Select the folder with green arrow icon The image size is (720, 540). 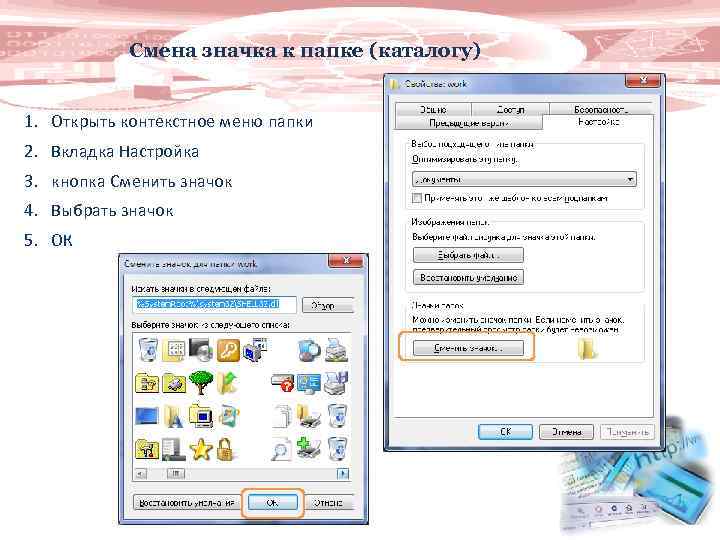228,383
